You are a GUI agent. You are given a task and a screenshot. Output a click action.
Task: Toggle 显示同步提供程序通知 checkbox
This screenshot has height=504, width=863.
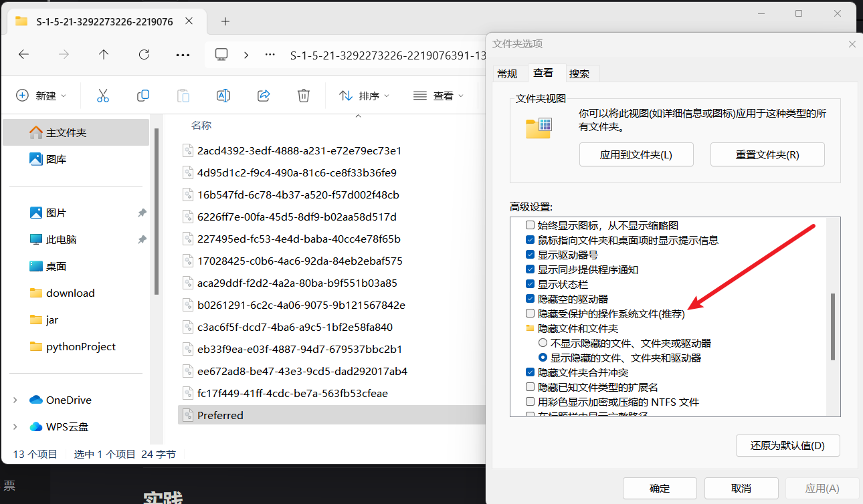tap(531, 269)
